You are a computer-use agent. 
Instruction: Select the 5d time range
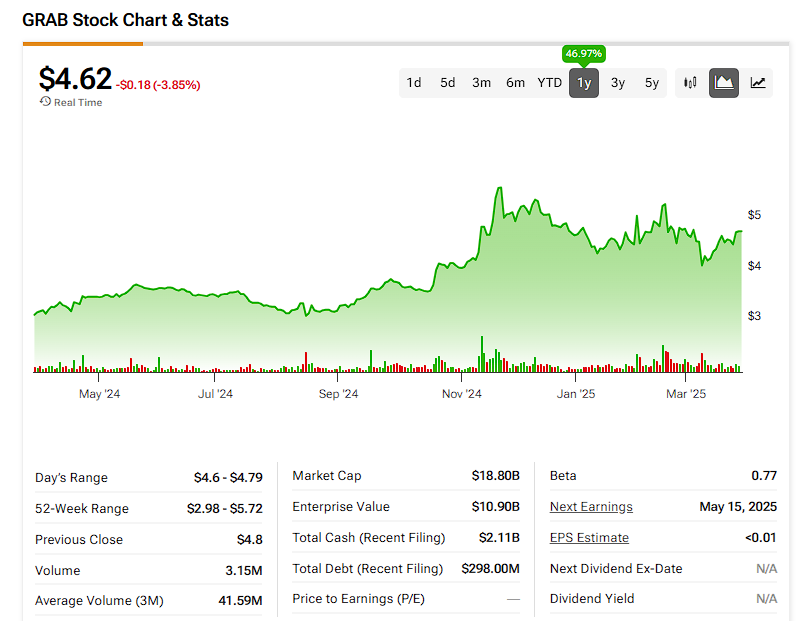(x=448, y=83)
